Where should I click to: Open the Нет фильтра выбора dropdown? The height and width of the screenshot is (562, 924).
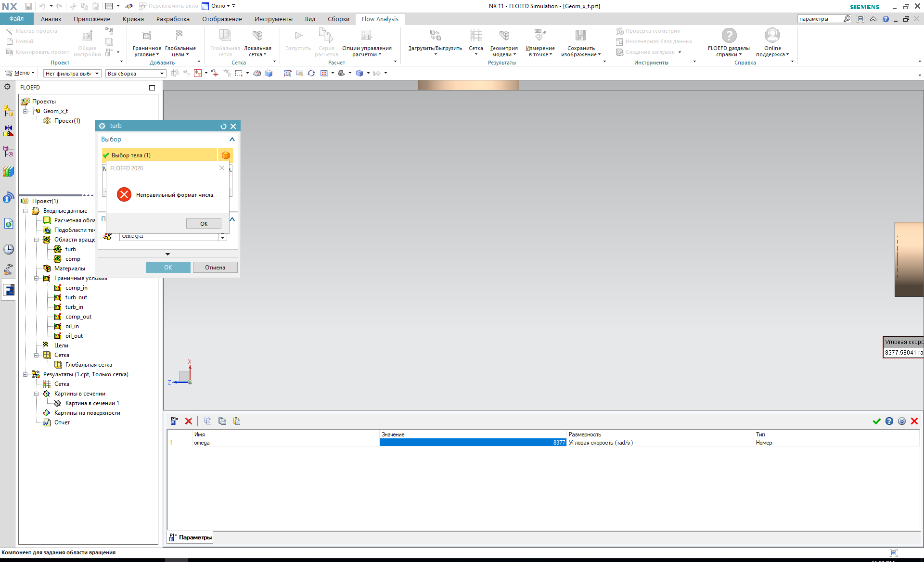point(72,74)
